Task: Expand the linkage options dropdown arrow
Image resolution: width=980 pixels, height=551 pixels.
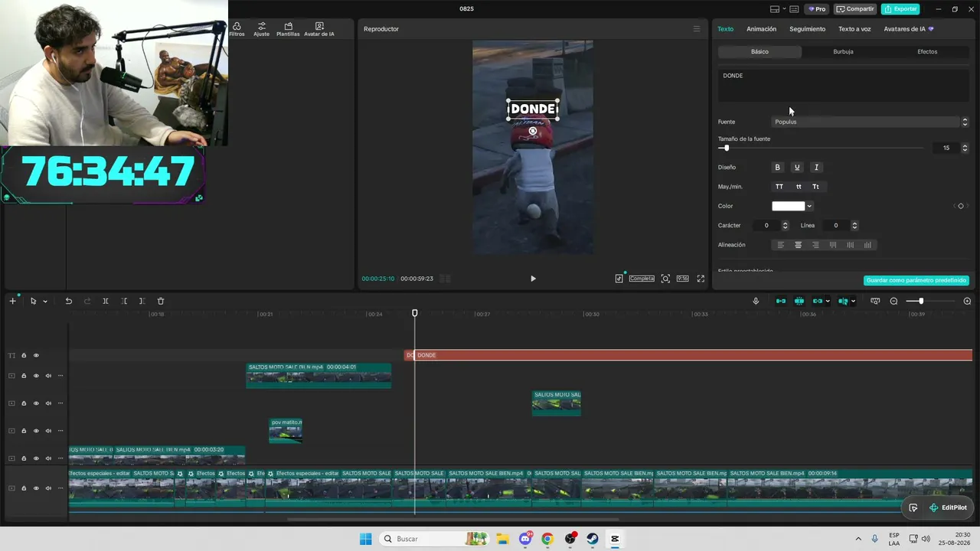Action: tap(828, 302)
